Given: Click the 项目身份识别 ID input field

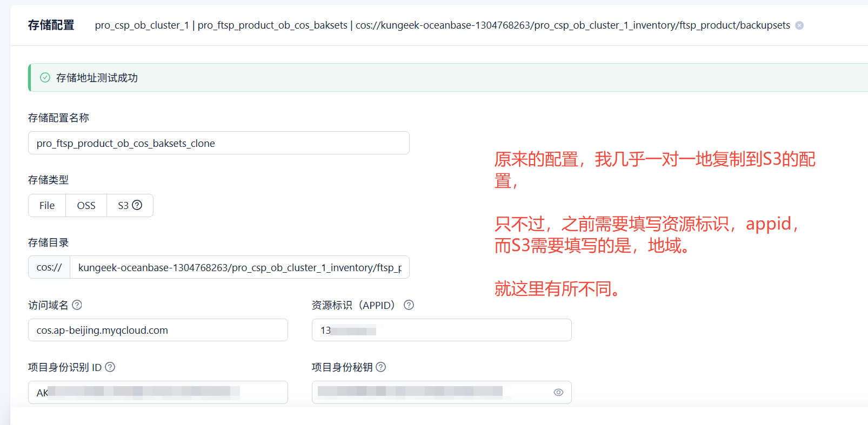Looking at the screenshot, I should 158,393.
